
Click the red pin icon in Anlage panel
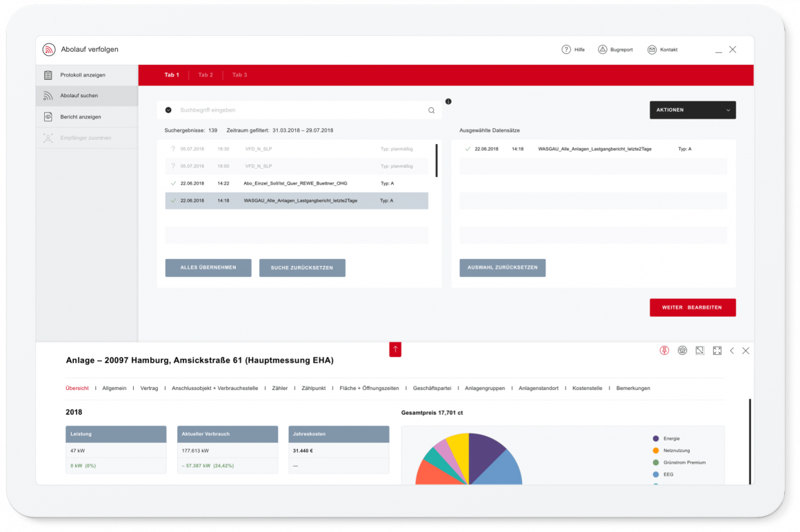[x=664, y=351]
